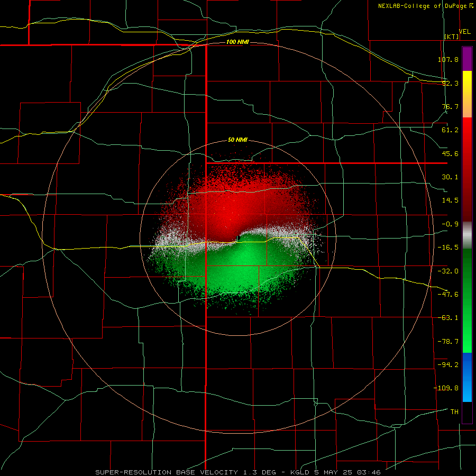
Task: Select the 30.1 velocity scale value
Action: click(450, 177)
